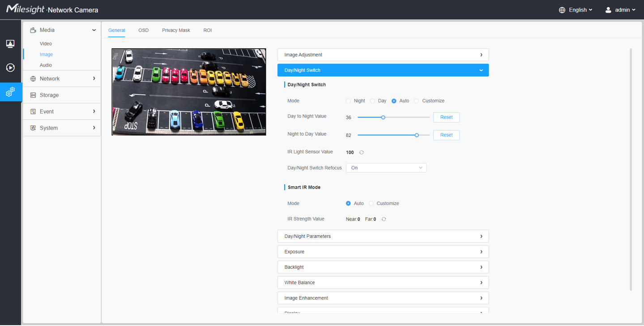The width and height of the screenshot is (644, 326).
Task: Select Night mode radio button
Action: coord(348,101)
